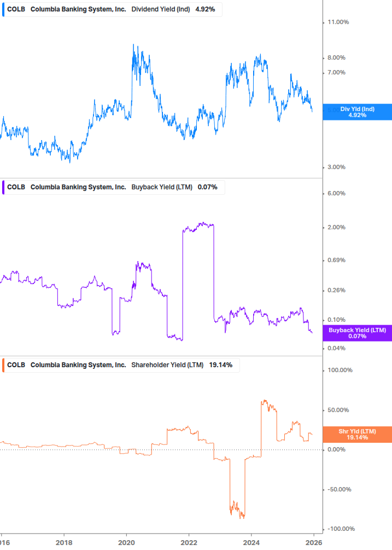Click the 0.26% axis label
The width and height of the screenshot is (392, 550).
click(336, 291)
